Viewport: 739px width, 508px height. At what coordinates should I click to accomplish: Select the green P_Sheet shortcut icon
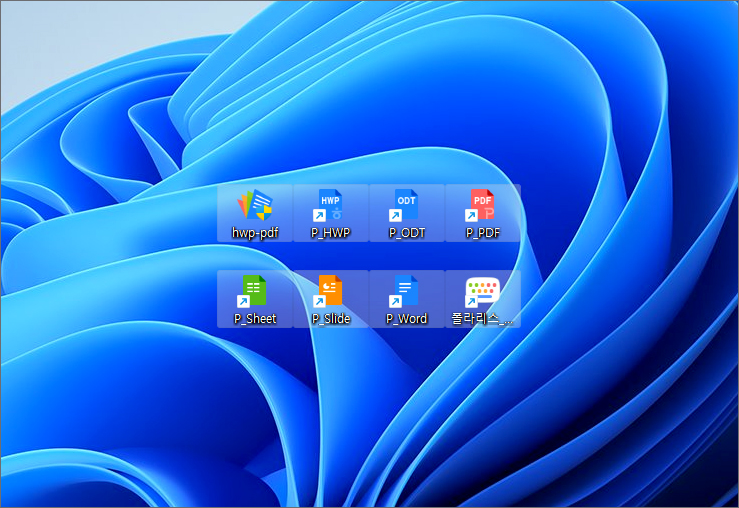pyautogui.click(x=252, y=291)
